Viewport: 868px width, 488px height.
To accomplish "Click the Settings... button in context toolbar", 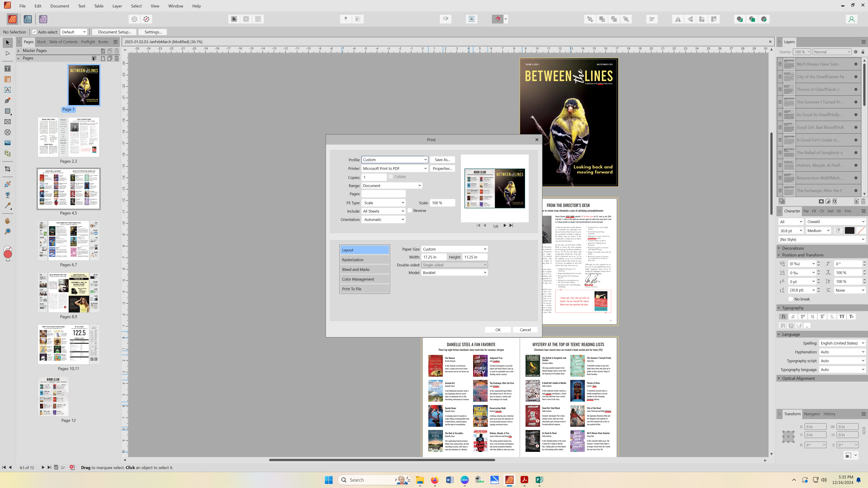I will (153, 32).
